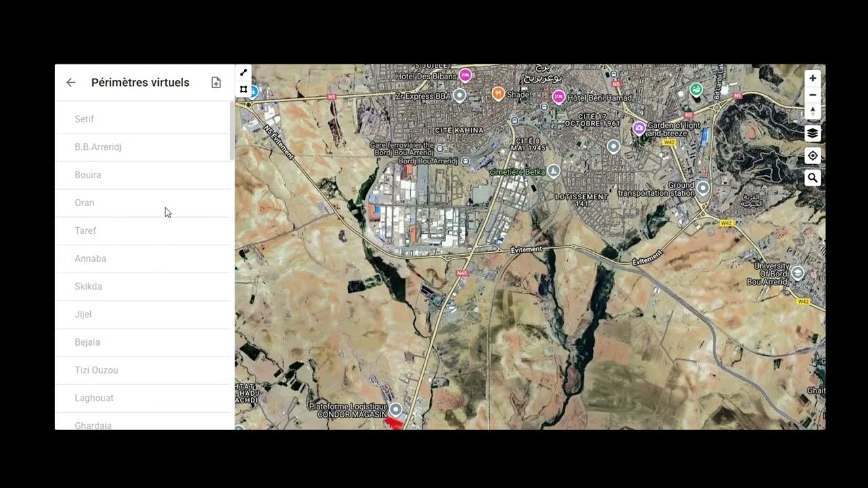Image resolution: width=868 pixels, height=488 pixels.
Task: Select the Annaba geofence
Action: tap(142, 258)
